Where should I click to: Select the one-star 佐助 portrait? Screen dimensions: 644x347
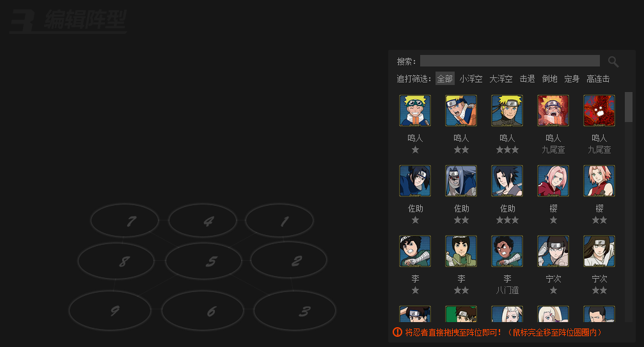coord(415,181)
